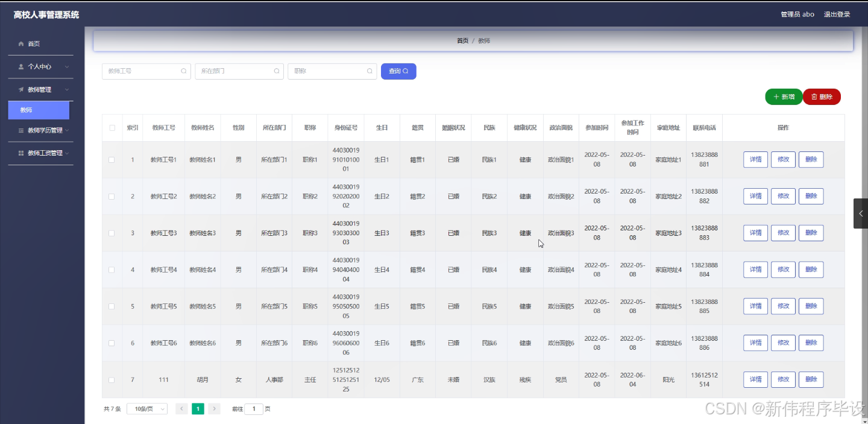Viewport: 868px width, 424px height.
Task: Click the list icon beside 教师学历管理
Action: pos(21,130)
